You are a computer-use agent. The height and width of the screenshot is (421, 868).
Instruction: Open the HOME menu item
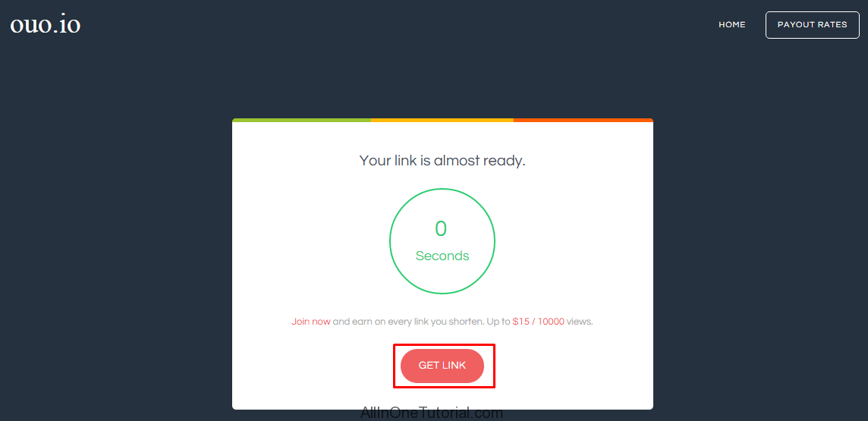tap(732, 25)
